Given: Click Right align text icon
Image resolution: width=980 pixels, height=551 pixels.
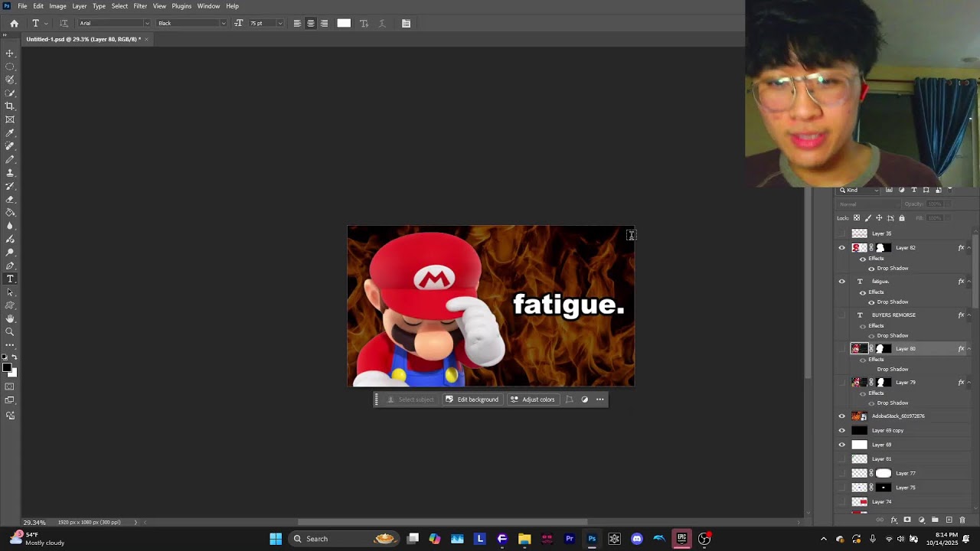Looking at the screenshot, I should (x=324, y=23).
